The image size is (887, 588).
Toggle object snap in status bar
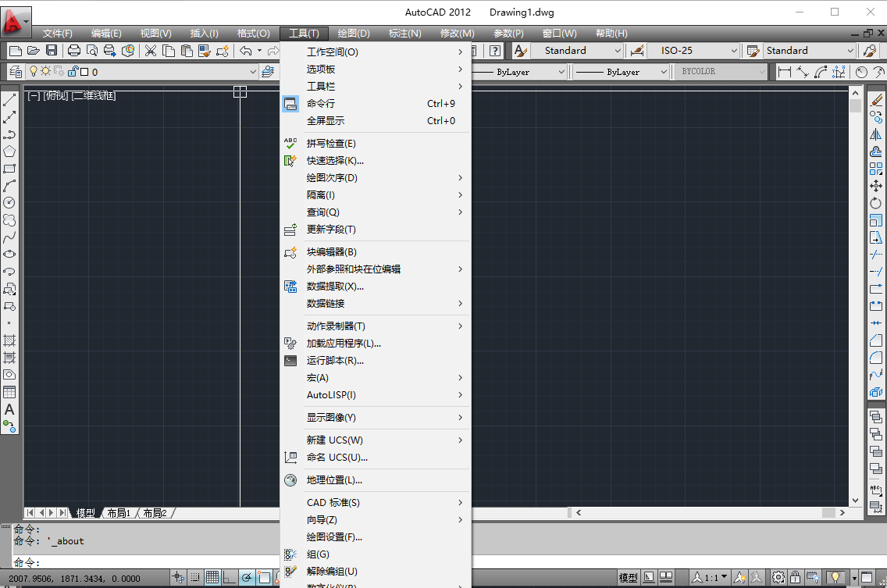[263, 578]
